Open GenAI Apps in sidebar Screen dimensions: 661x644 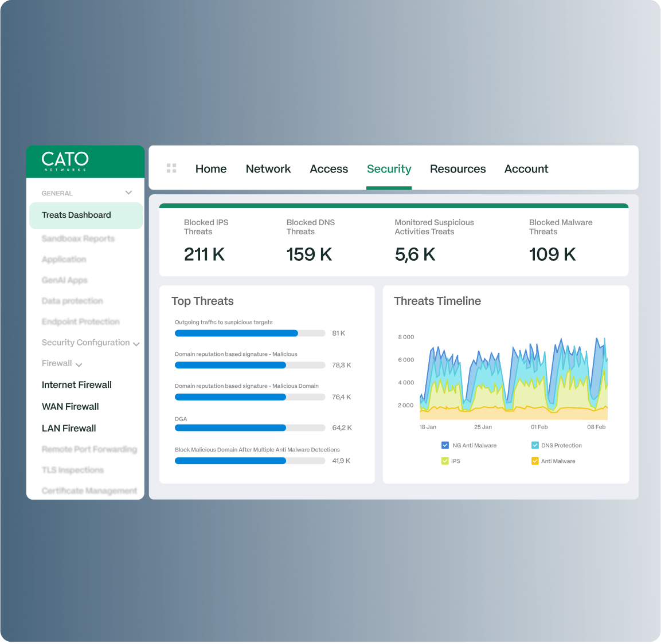(65, 280)
